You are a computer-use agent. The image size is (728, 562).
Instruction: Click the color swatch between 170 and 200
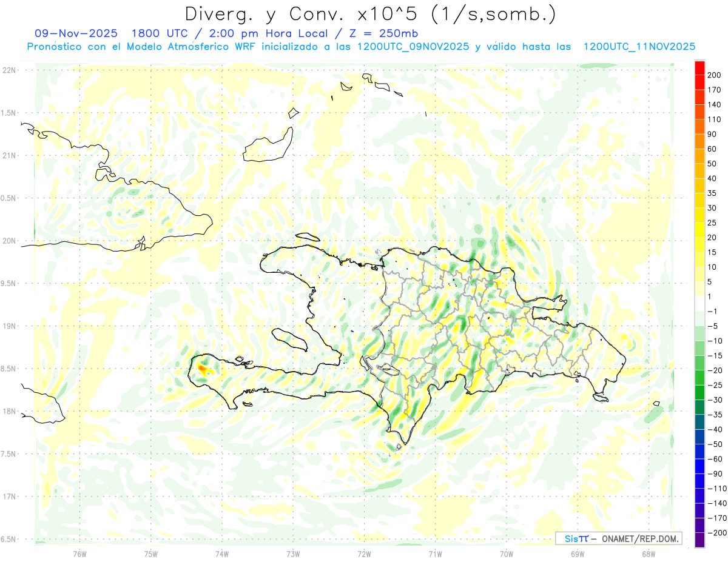click(x=699, y=82)
